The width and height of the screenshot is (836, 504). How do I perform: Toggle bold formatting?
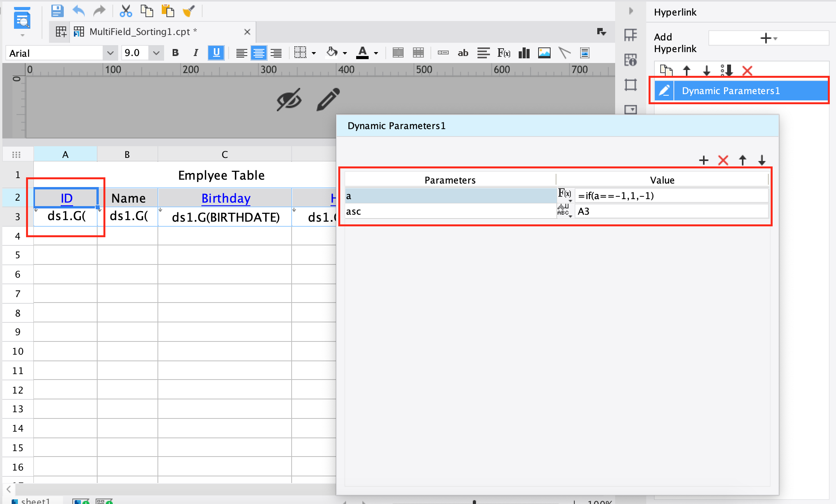click(175, 53)
